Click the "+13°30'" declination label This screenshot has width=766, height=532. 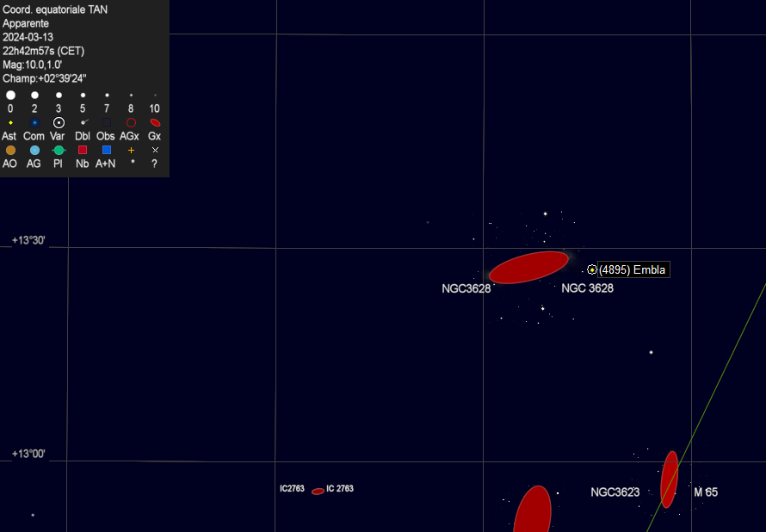tap(28, 240)
